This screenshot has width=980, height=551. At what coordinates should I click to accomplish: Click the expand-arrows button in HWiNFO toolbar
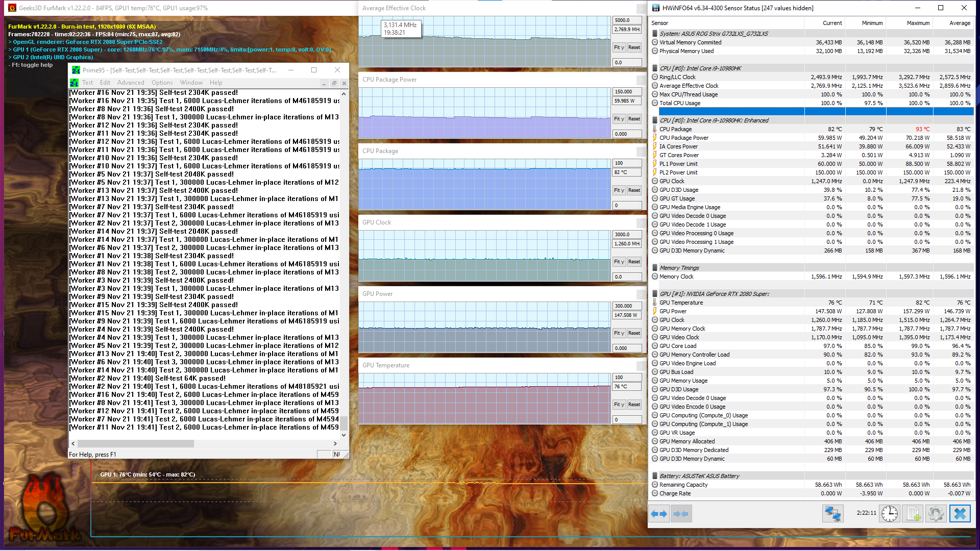[x=659, y=514]
